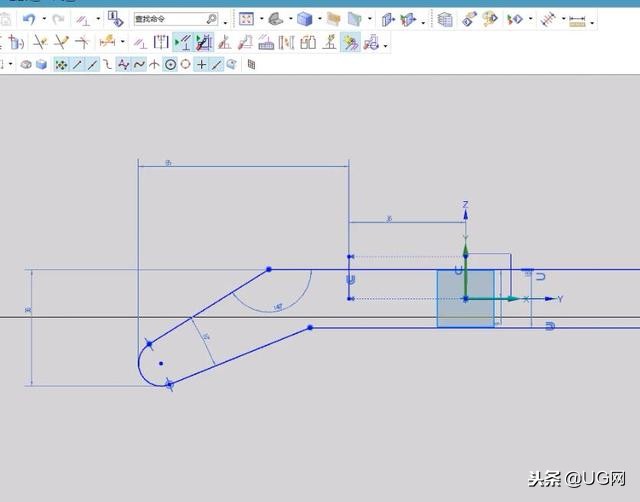Click the Make Symmetric constraint icon
The width and height of the screenshot is (640, 502).
[x=161, y=42]
